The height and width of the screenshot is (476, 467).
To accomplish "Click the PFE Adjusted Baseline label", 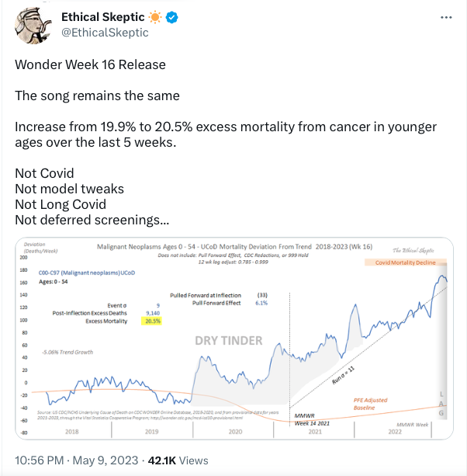I will [x=370, y=404].
